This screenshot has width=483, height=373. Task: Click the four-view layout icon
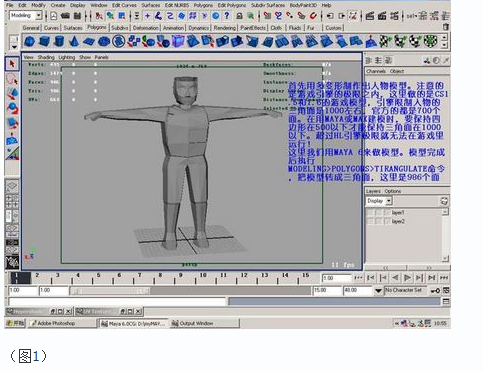coord(12,201)
